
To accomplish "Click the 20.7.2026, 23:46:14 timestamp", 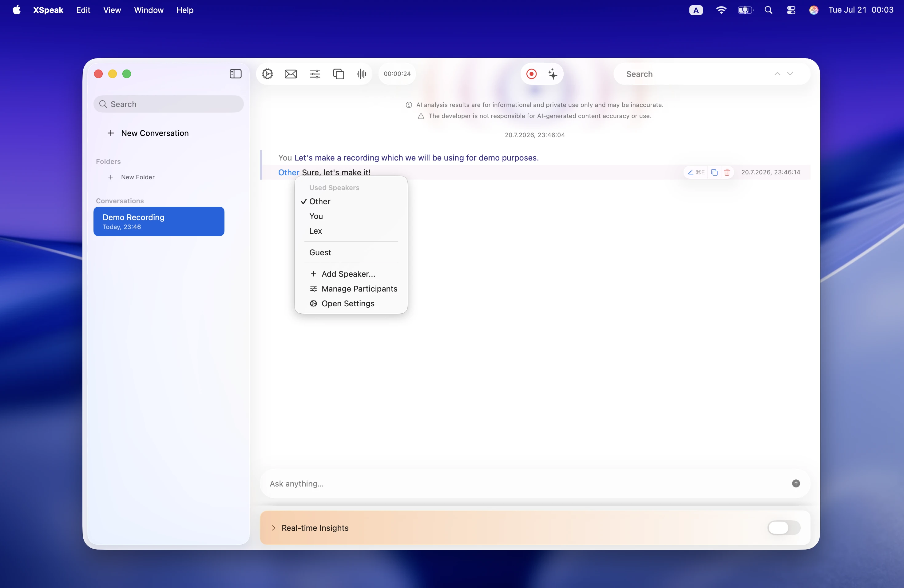I will tap(771, 172).
